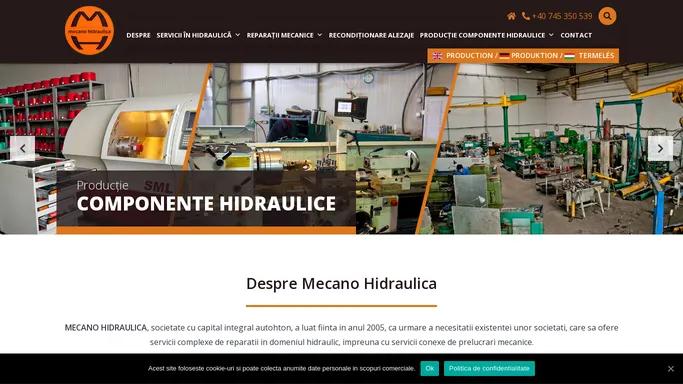683x384 pixels.
Task: Call phone number +40 745 350 539
Action: tap(562, 16)
